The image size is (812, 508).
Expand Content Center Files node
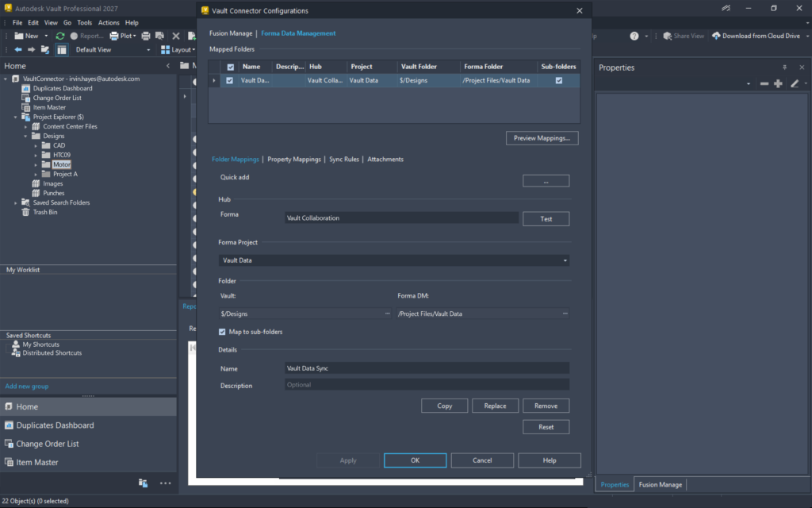pyautogui.click(x=25, y=126)
